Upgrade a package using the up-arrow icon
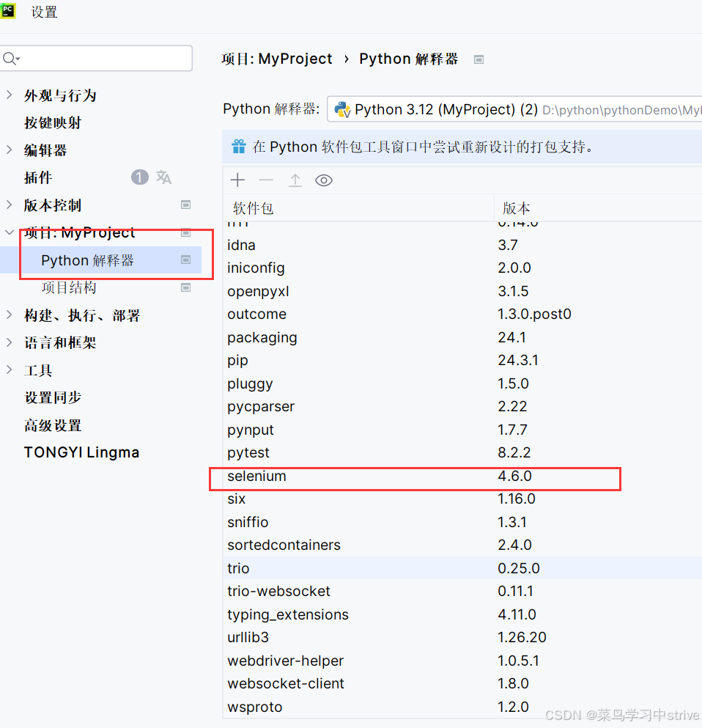The height and width of the screenshot is (728, 702). coord(295,179)
